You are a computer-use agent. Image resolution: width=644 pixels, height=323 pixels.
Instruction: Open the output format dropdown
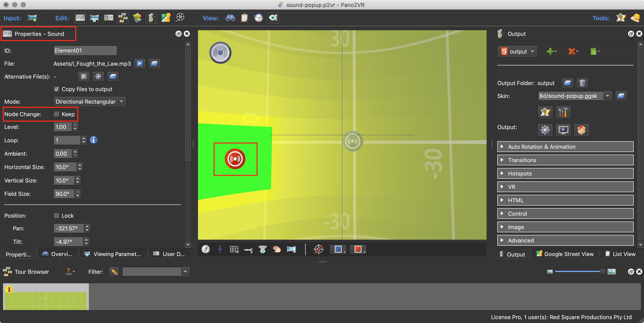pos(517,51)
